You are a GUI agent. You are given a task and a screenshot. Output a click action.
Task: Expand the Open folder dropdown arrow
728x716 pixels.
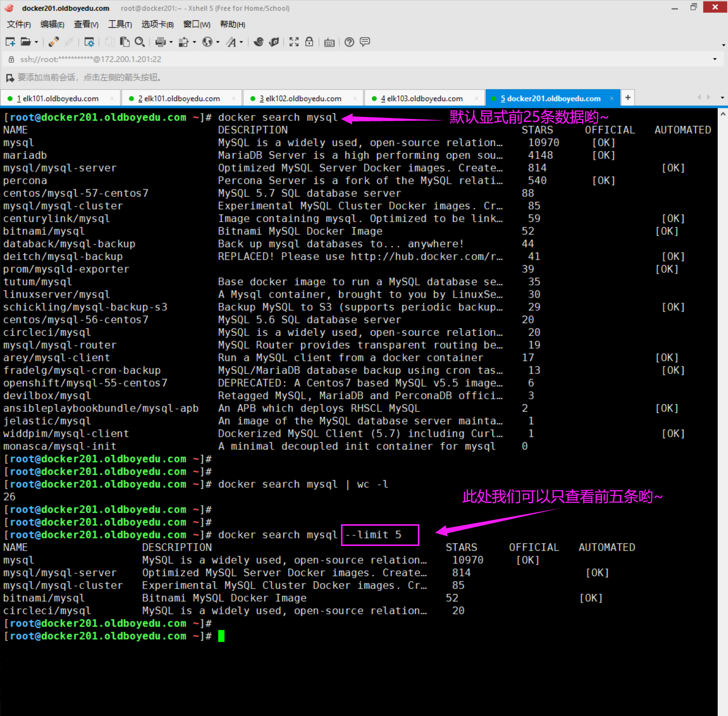coord(36,43)
